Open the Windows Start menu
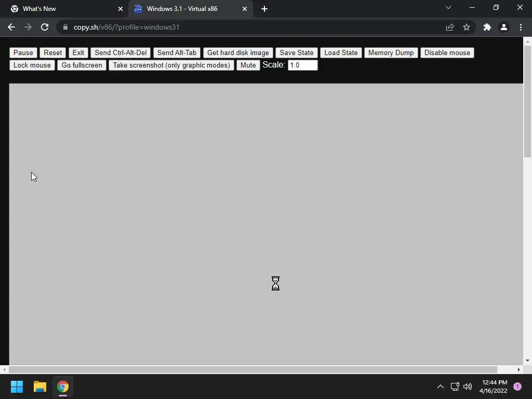532x399 pixels. pos(17,387)
